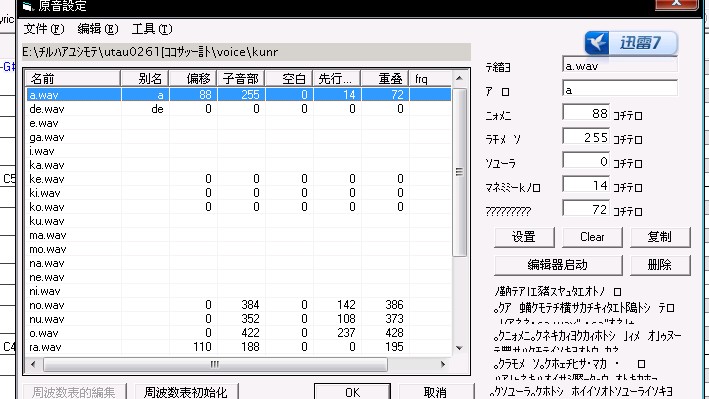
Task: Click the horizontal scroll right arrow
Action: pos(443,364)
